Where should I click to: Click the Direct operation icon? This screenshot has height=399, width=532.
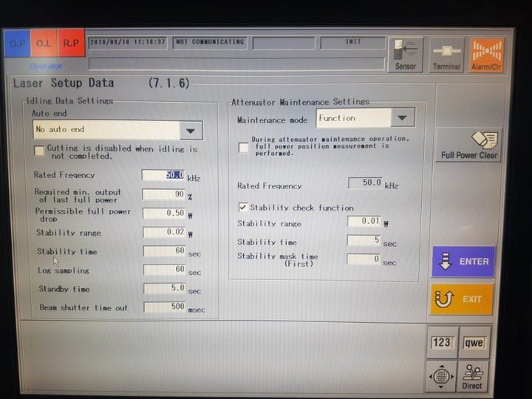click(473, 376)
